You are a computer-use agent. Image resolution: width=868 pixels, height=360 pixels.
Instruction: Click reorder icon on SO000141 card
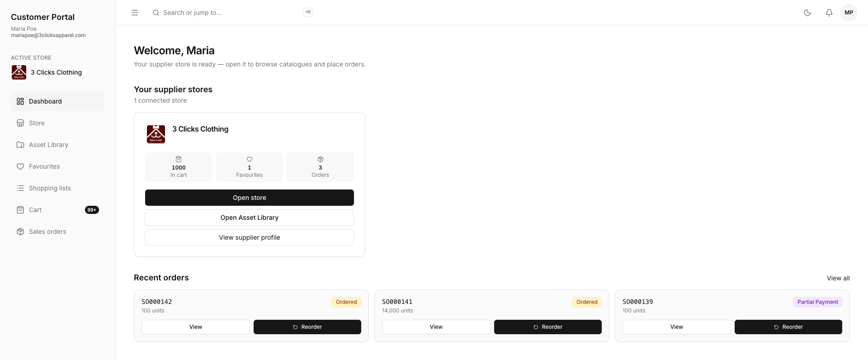[x=536, y=327]
